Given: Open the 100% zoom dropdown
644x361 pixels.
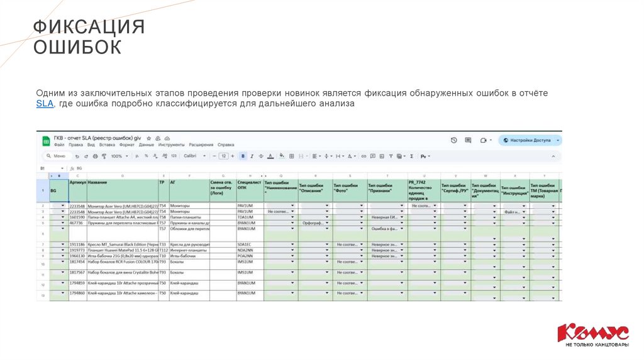Looking at the screenshot, I should (119, 156).
